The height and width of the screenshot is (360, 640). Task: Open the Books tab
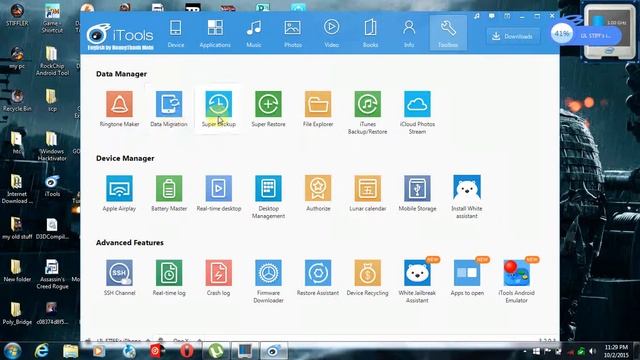coord(370,33)
